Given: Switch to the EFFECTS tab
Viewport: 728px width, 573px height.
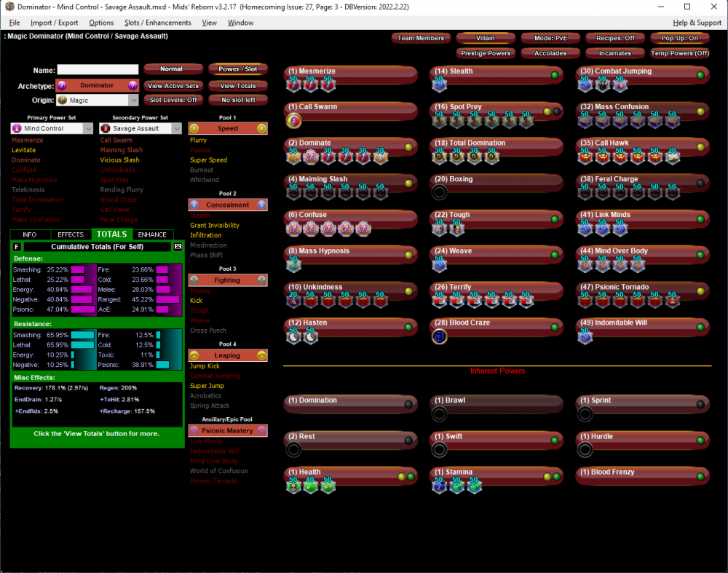Looking at the screenshot, I should pyautogui.click(x=71, y=234).
